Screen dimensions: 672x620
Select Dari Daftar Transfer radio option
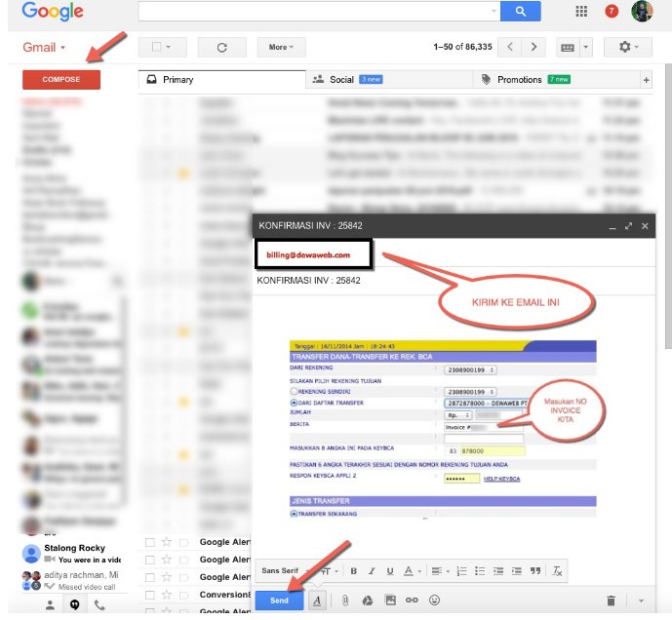coord(294,403)
